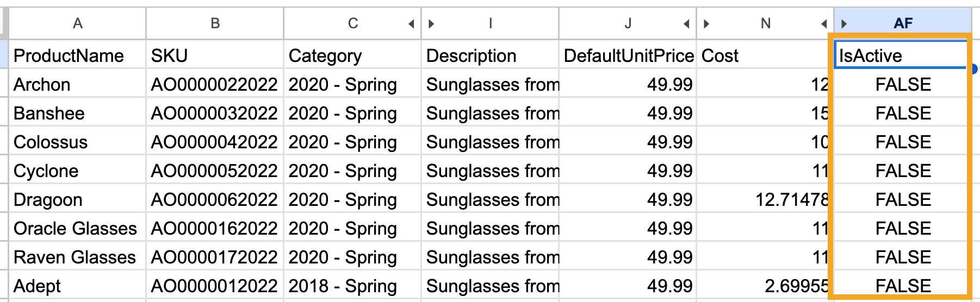Select the column B header
The width and height of the screenshot is (980, 302).
[x=215, y=23]
